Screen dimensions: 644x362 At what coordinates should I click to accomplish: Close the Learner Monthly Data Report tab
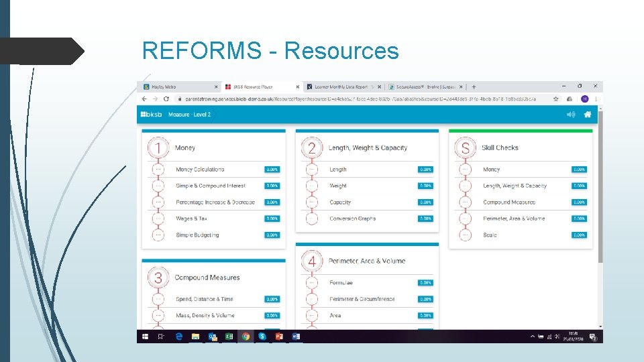pos(379,87)
